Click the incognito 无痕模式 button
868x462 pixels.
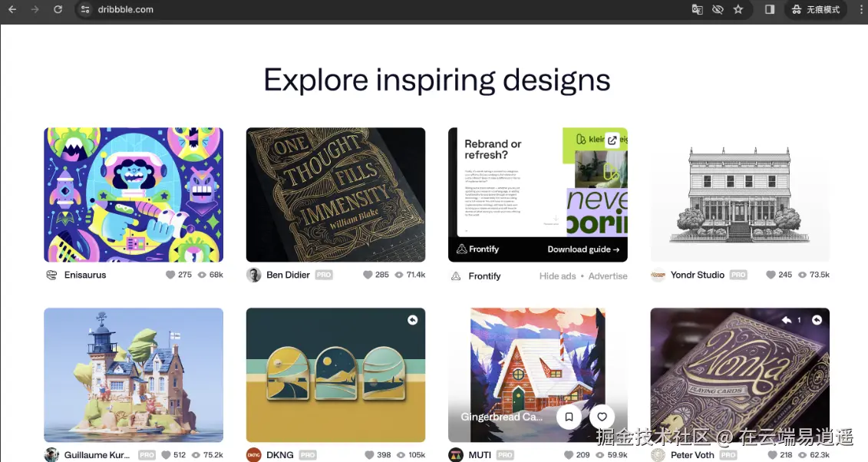[815, 9]
